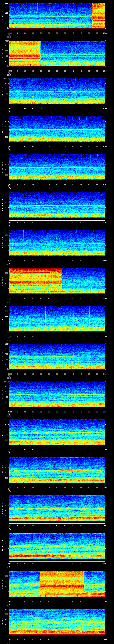The image size is (114, 644).
Task: Click the '3:21:00' start time label
Action: 9,298
